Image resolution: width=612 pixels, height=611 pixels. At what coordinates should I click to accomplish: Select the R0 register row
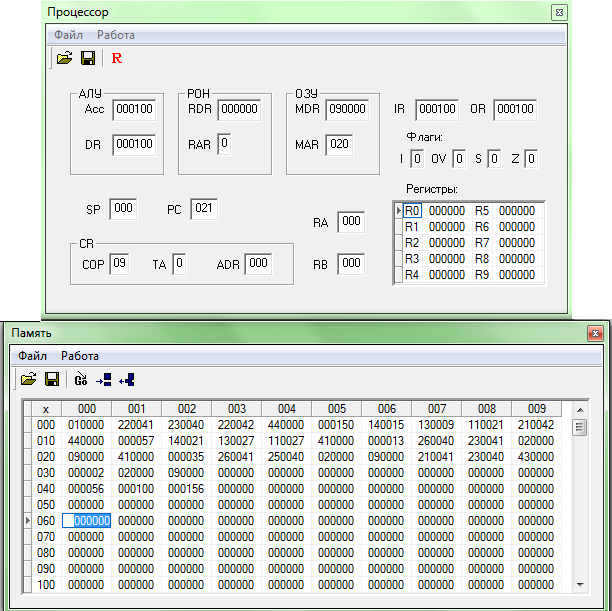coord(413,211)
